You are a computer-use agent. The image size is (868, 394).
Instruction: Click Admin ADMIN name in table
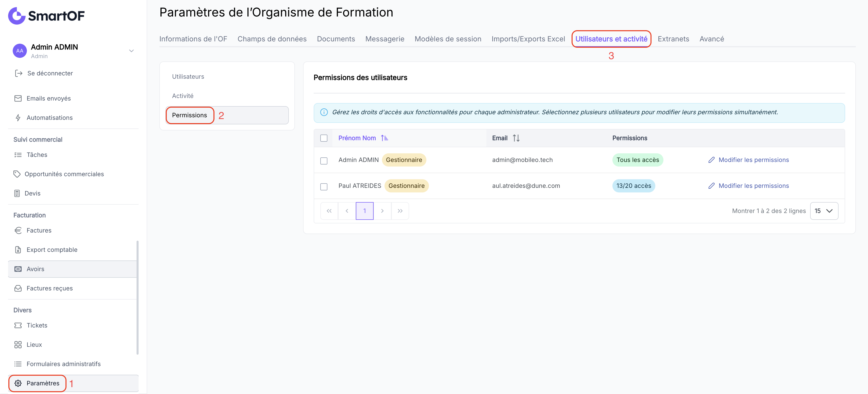tap(359, 160)
